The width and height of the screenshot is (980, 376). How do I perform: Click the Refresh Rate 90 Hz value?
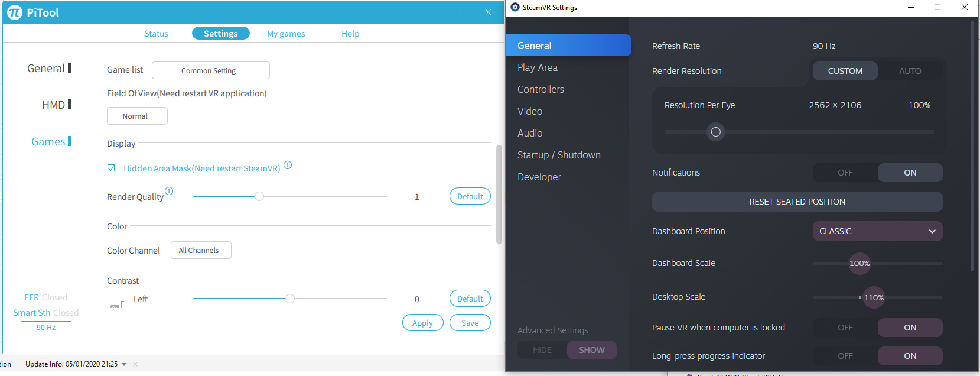pyautogui.click(x=824, y=46)
